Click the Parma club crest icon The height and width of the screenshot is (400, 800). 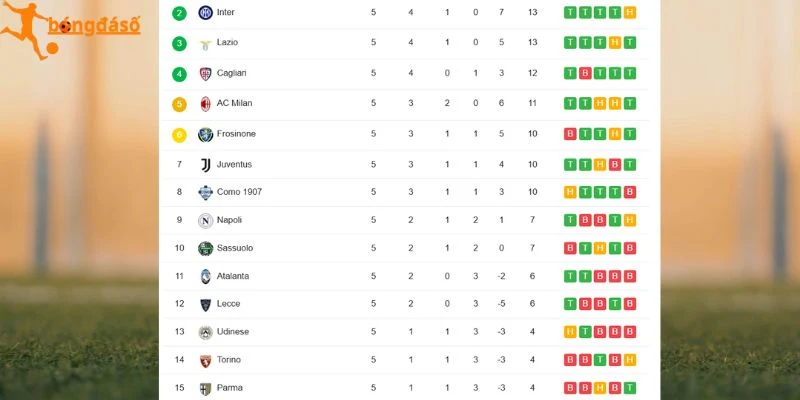(206, 389)
